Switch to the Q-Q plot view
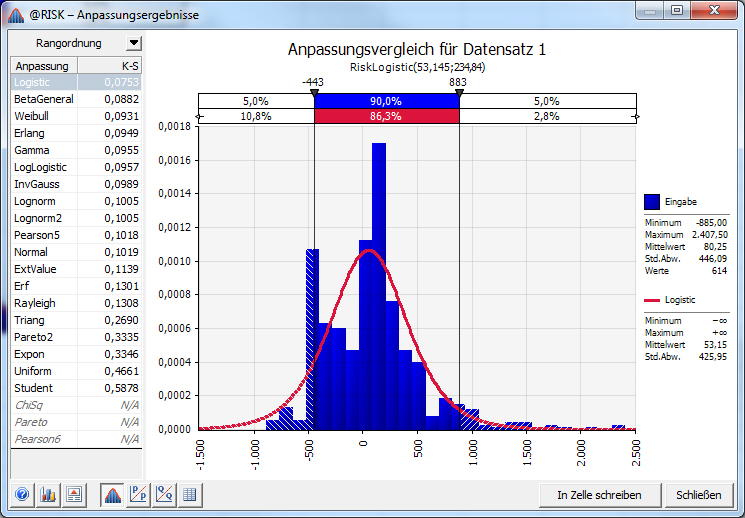The width and height of the screenshot is (745, 518). click(164, 495)
